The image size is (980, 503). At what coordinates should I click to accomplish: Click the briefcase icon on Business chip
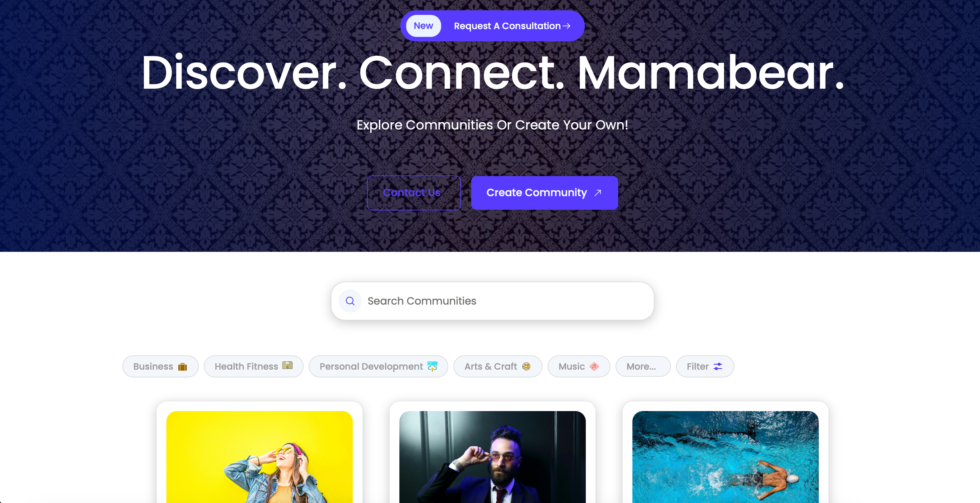(183, 367)
